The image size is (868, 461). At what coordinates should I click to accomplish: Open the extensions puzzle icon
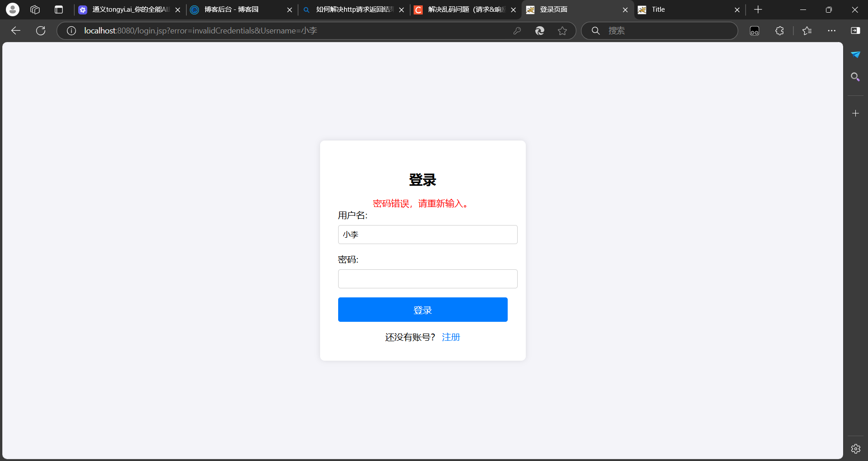click(x=779, y=31)
